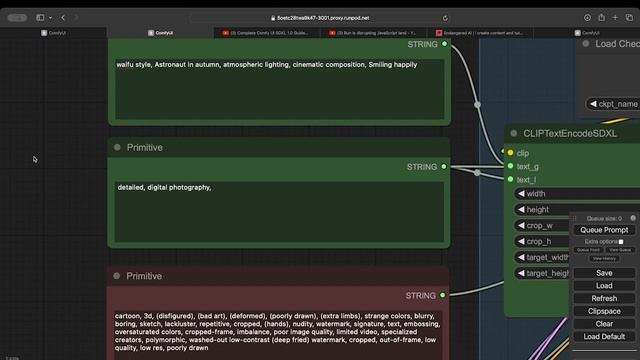
Task: Collapse the red Primitive node via its title dot
Action: click(117, 276)
